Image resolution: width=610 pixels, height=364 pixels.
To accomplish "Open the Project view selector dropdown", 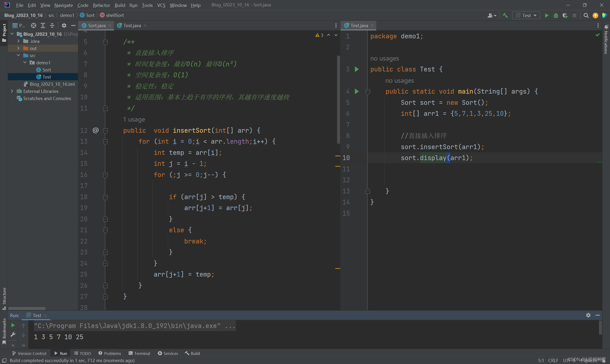I will coord(19,25).
